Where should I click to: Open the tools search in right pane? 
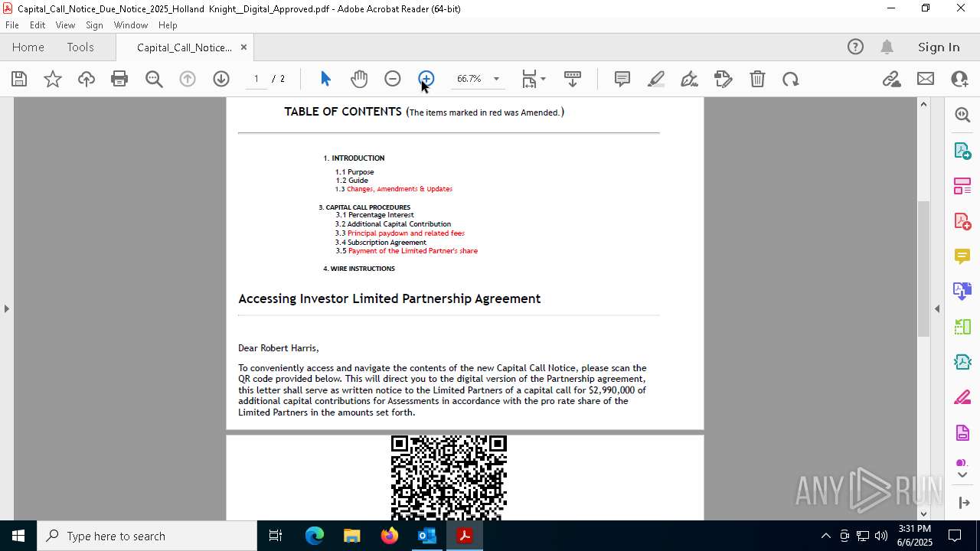(962, 115)
